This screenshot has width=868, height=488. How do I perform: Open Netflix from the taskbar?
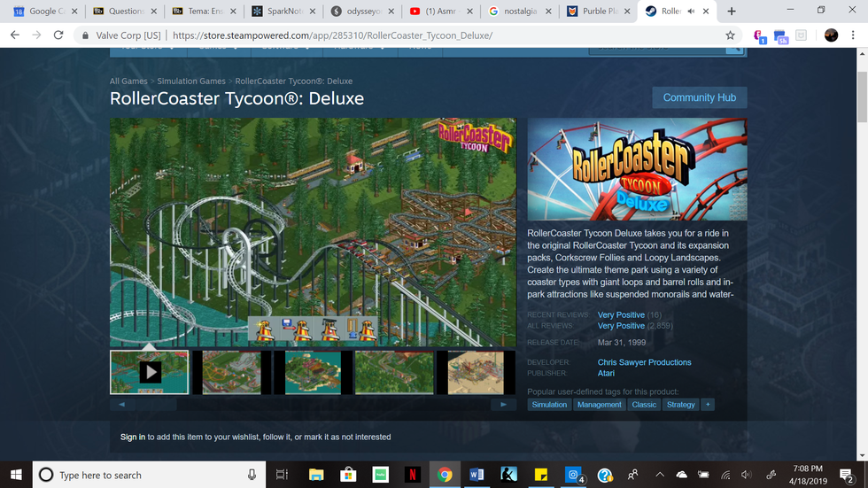coord(413,475)
